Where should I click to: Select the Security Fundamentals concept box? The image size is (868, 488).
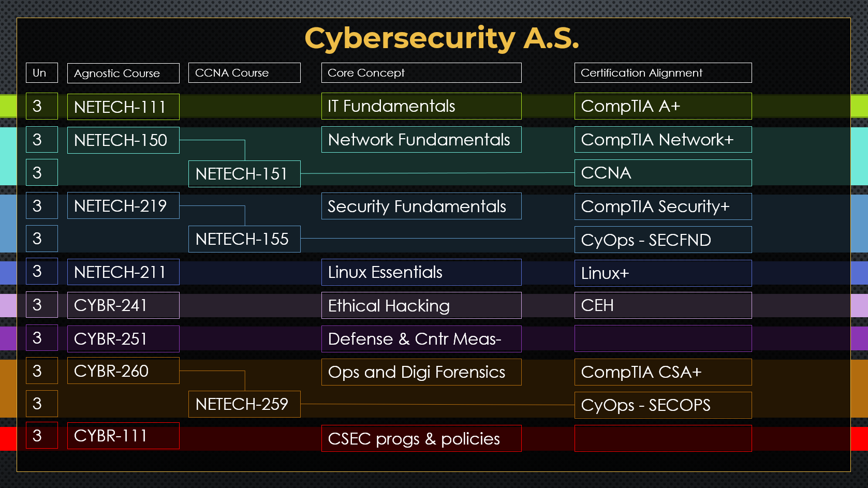421,206
